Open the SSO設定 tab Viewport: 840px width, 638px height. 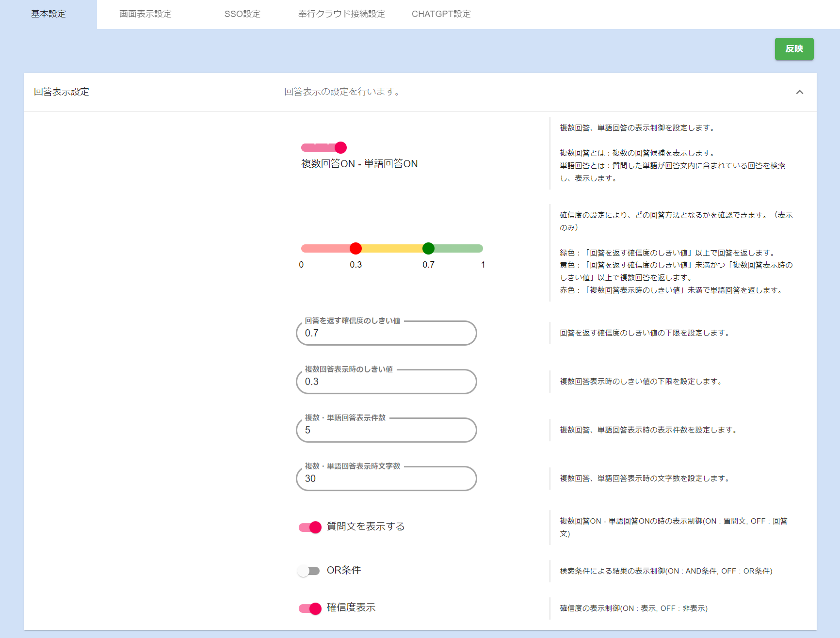pos(242,14)
